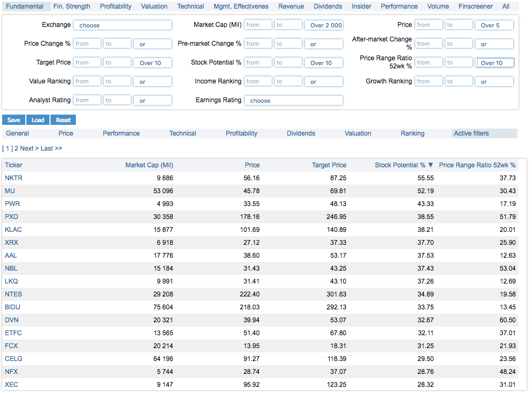Open the CELG ticker link
Image resolution: width=532 pixels, height=396 pixels.
click(x=13, y=359)
